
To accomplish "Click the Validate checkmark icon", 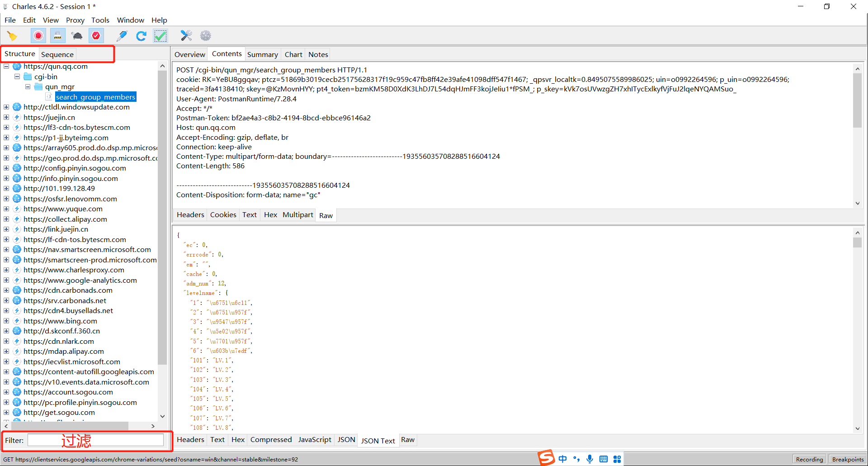I will coord(160,36).
